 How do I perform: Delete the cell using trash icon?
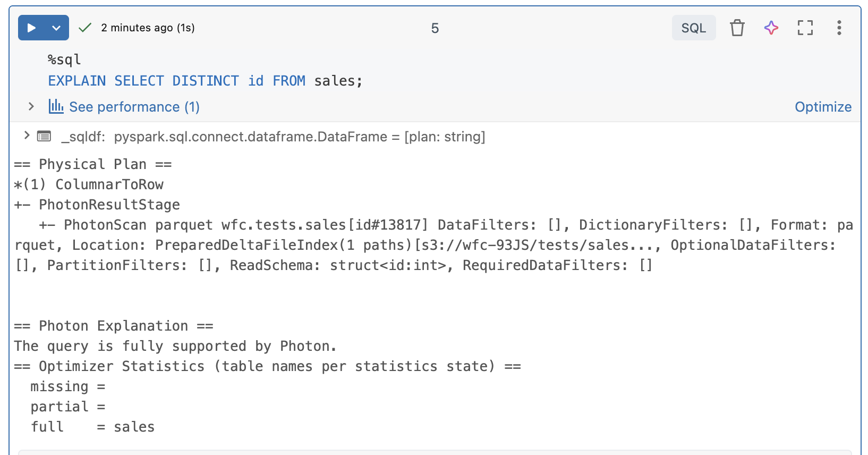(x=737, y=28)
